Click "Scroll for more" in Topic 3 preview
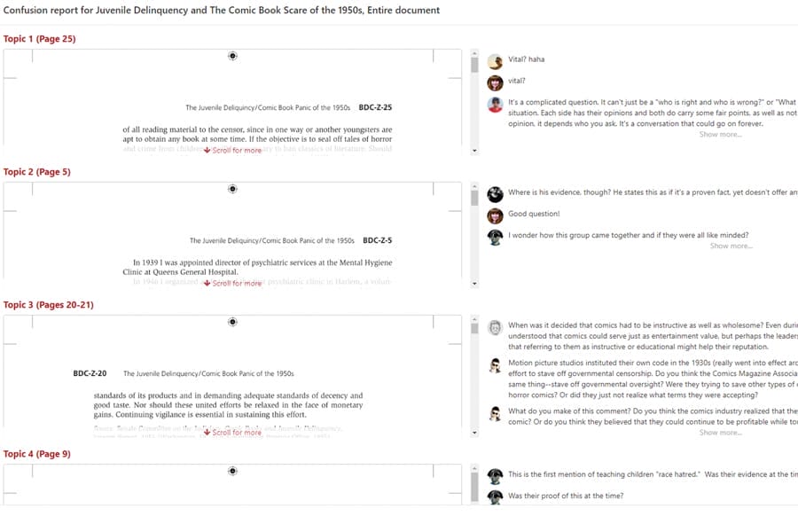This screenshot has width=798, height=532. pyautogui.click(x=232, y=433)
